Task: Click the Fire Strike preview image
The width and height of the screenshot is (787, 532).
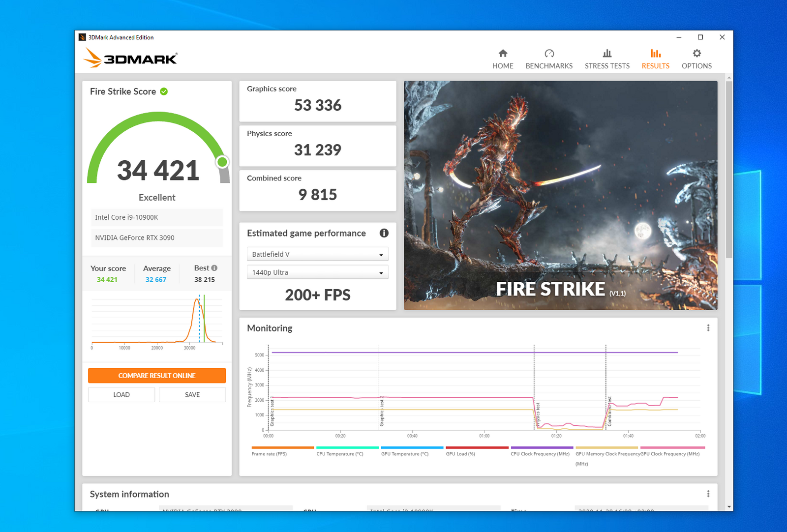Action: point(561,195)
